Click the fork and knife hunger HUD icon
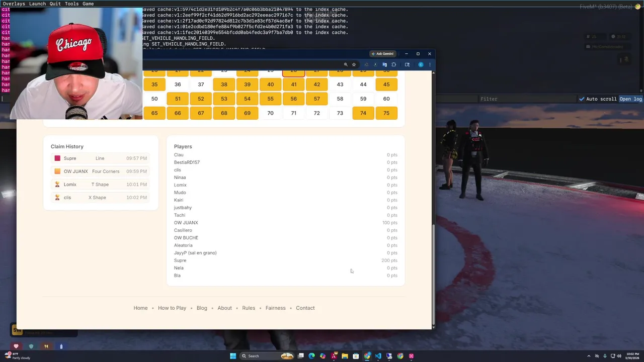Screen dimensions: 644x362 [x=46, y=346]
